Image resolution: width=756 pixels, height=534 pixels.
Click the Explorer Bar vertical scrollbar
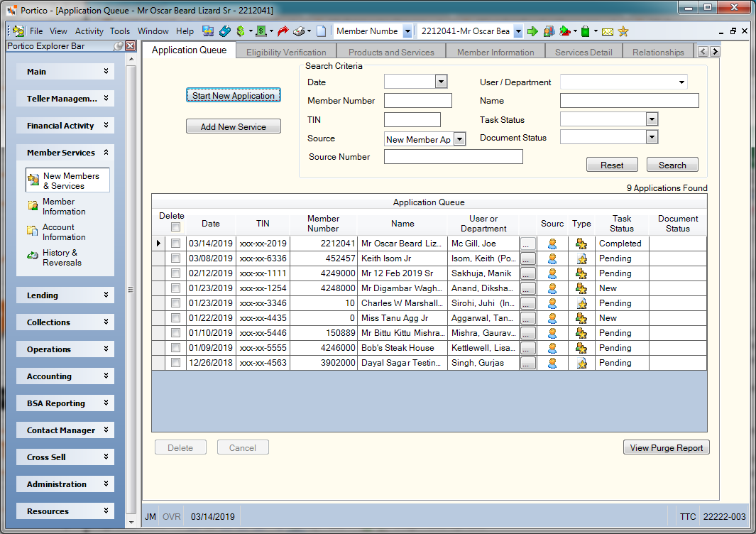pyautogui.click(x=131, y=290)
